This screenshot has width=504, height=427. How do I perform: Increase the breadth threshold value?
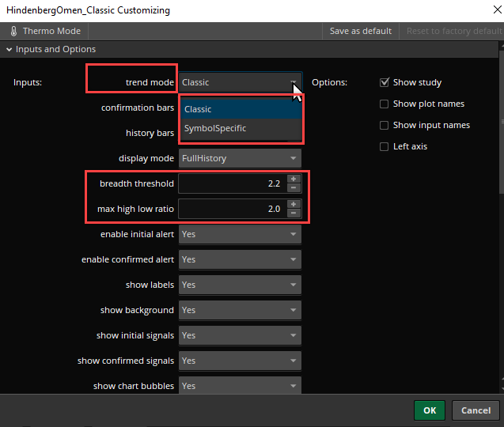pos(294,179)
